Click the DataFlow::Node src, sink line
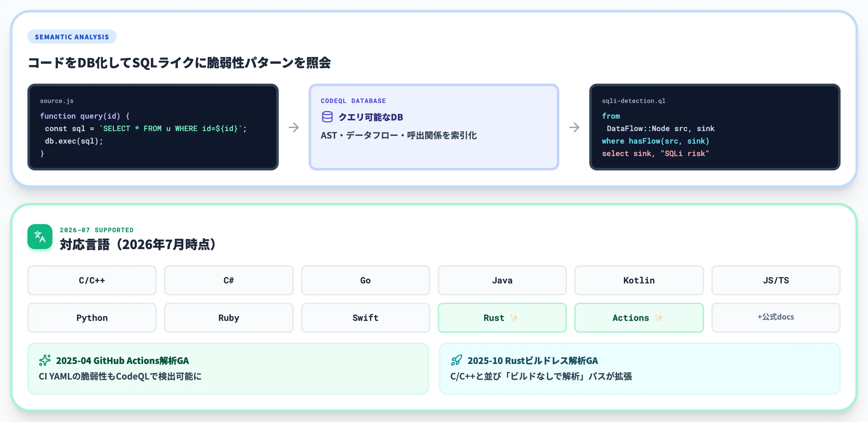This screenshot has height=422, width=868. pyautogui.click(x=660, y=129)
